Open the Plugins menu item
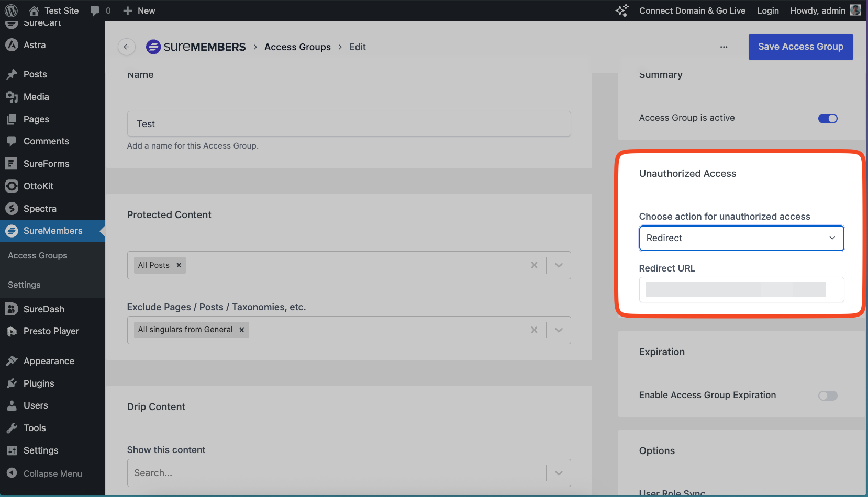 (x=39, y=383)
